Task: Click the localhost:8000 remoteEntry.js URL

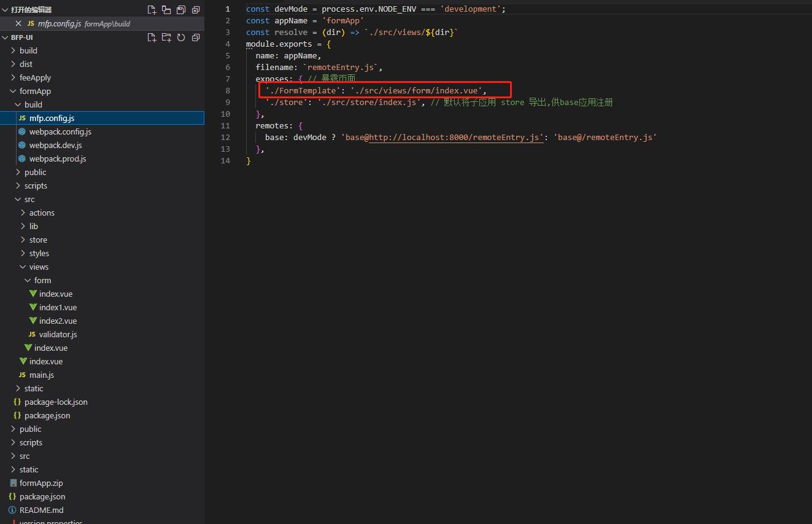Action: [456, 137]
